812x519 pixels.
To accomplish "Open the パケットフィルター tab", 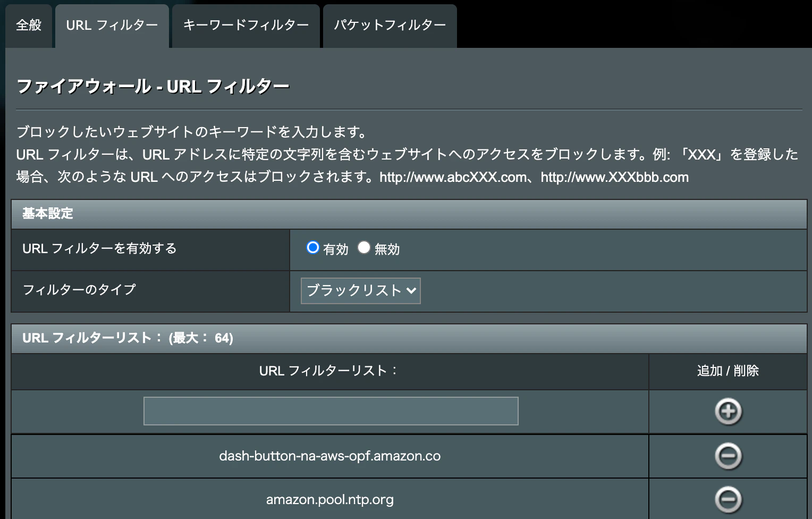I will coord(390,26).
